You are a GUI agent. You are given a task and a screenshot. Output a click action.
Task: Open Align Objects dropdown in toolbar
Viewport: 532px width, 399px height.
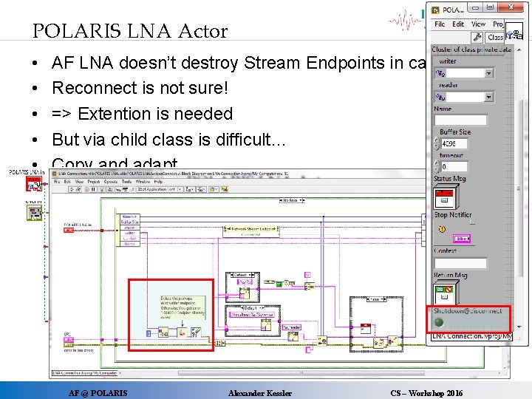189,189
